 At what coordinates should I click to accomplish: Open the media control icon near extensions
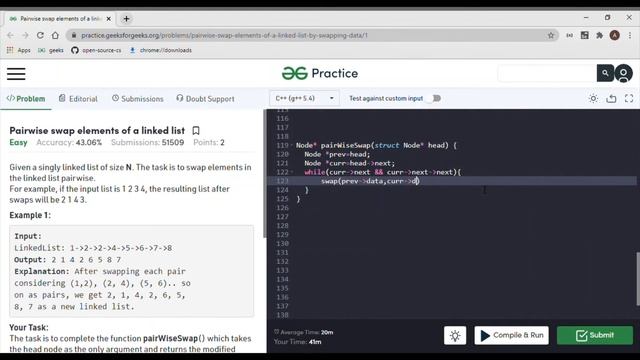pyautogui.click(x=569, y=36)
